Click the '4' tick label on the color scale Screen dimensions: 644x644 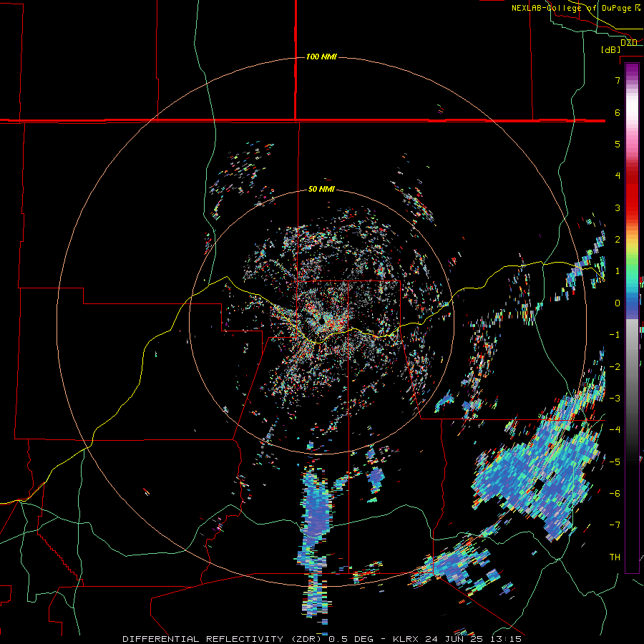pyautogui.click(x=618, y=176)
